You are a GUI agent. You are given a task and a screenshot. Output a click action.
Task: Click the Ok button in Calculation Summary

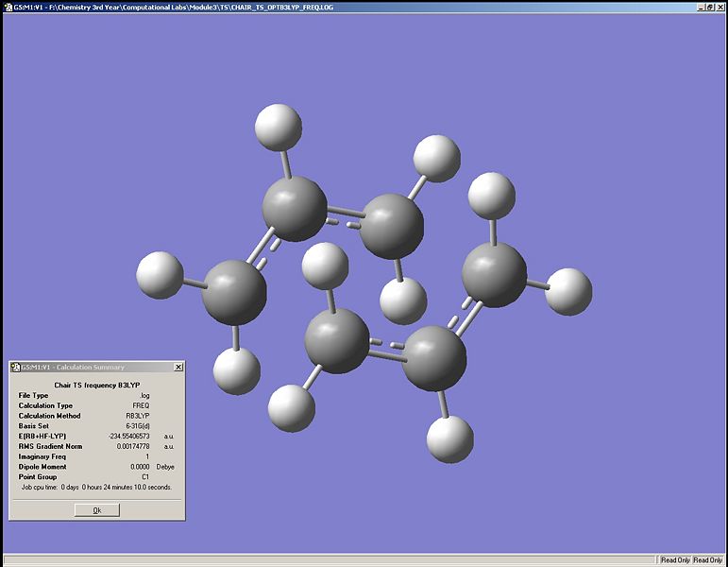click(x=97, y=510)
